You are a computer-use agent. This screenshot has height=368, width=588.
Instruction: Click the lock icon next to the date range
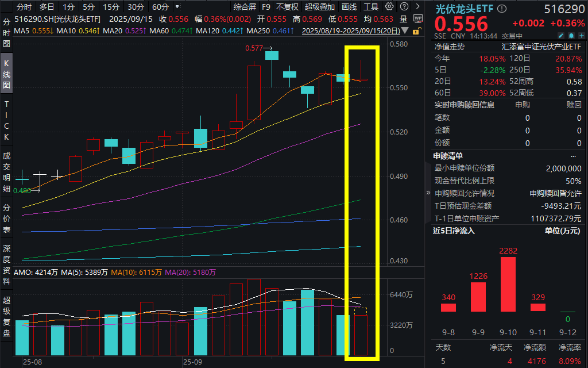416,30
